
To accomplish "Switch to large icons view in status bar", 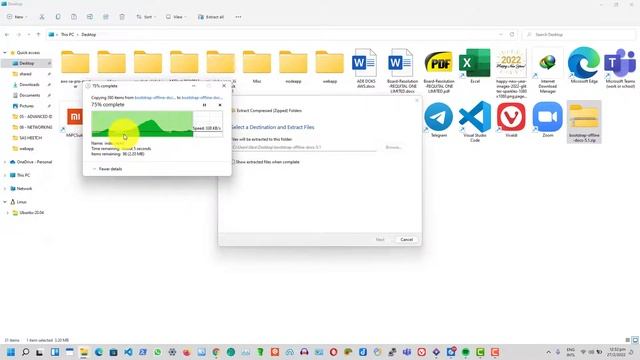I will [x=635, y=340].
